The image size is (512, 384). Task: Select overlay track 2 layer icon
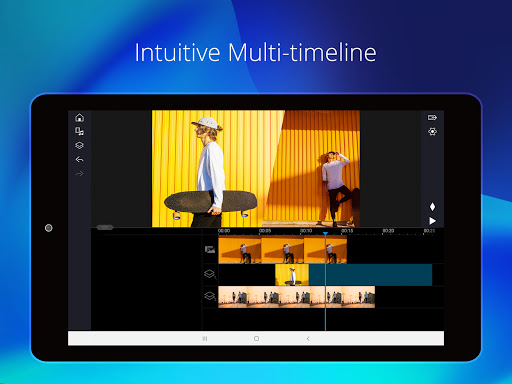click(x=210, y=296)
